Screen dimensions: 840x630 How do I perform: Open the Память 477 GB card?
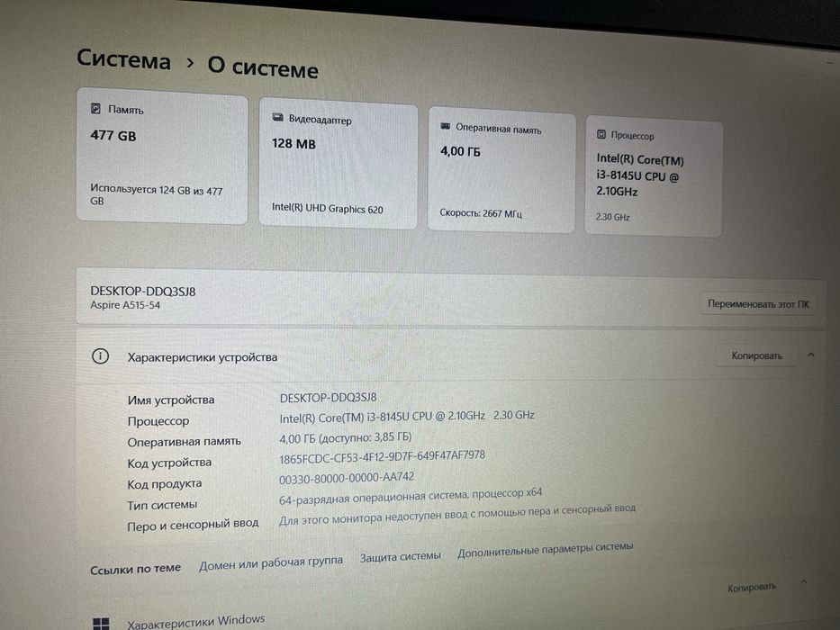[x=162, y=156]
